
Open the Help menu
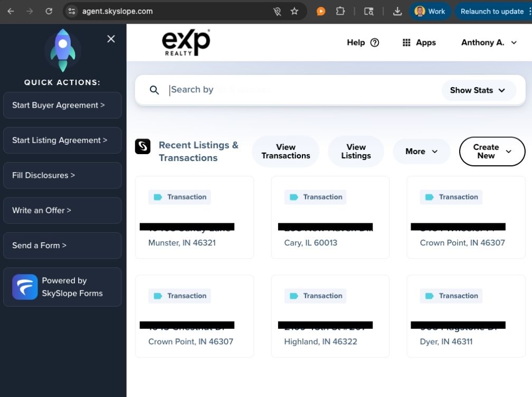coord(363,42)
